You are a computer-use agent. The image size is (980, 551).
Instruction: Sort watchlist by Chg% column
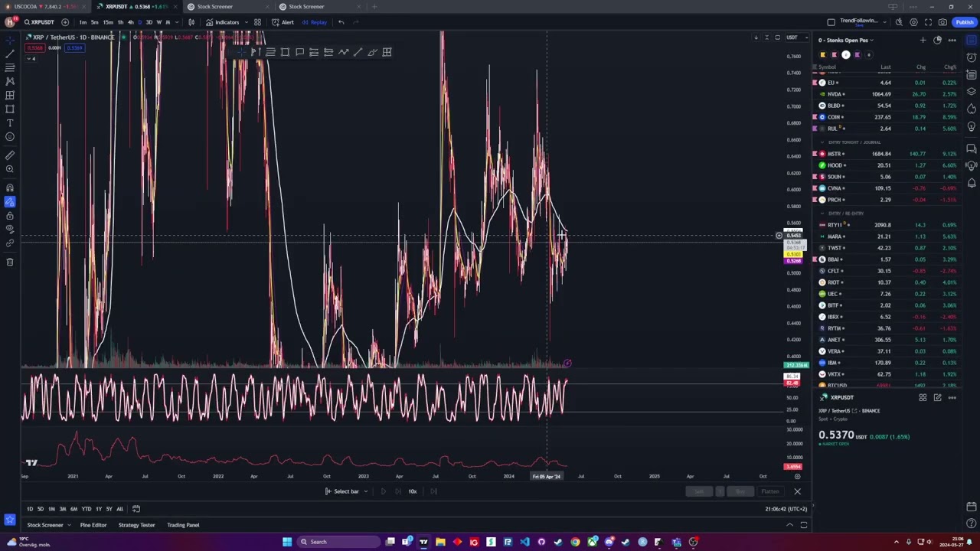click(x=950, y=67)
